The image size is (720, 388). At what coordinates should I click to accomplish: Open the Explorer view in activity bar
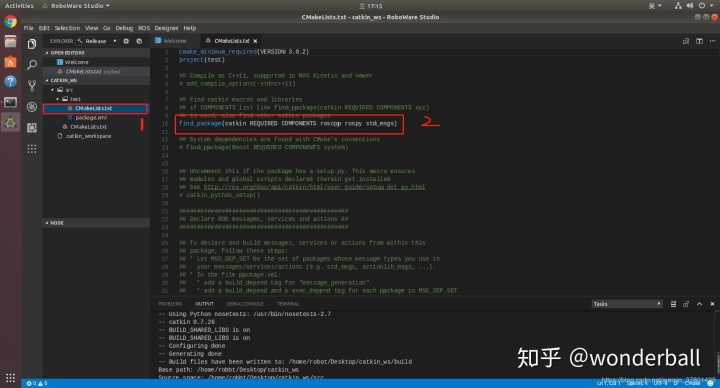pos(32,44)
